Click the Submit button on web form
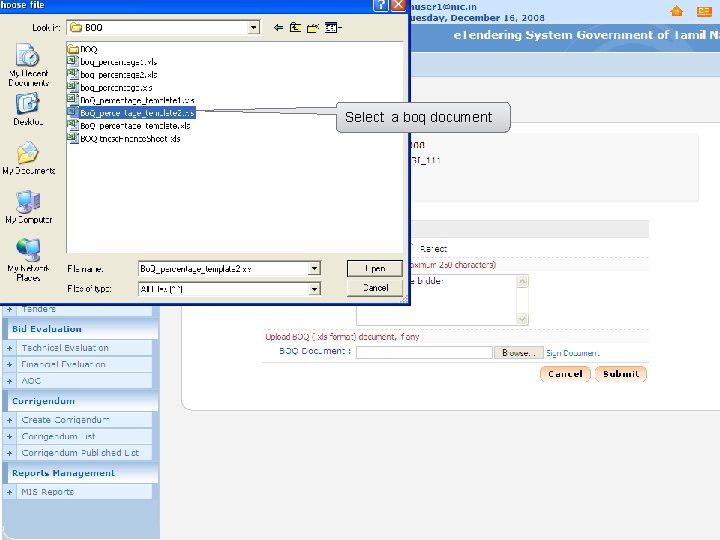720x540 pixels. [621, 374]
